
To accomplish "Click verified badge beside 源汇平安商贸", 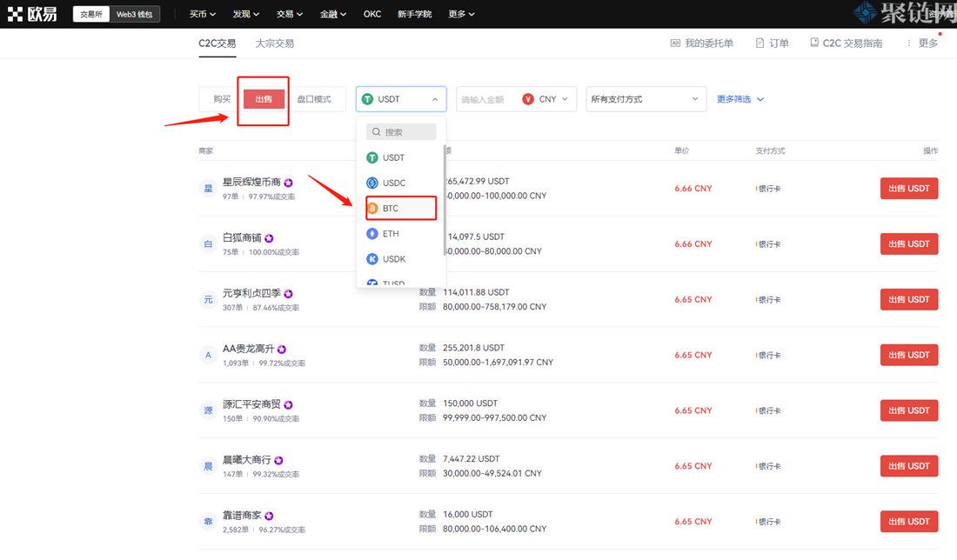I will click(288, 404).
